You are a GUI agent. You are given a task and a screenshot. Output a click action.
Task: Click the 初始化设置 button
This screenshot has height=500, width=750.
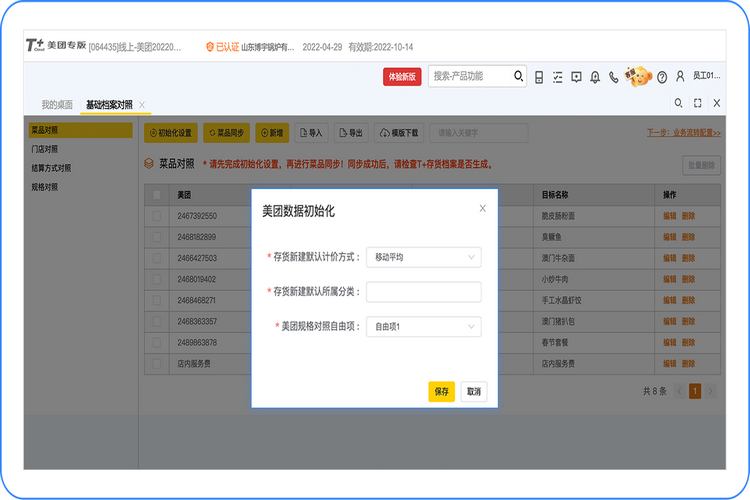click(171, 133)
